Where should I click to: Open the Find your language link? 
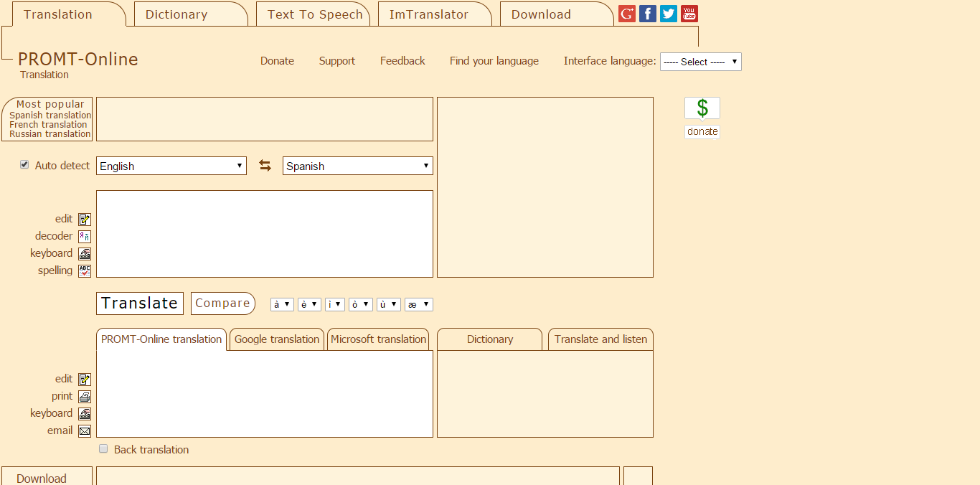point(494,61)
